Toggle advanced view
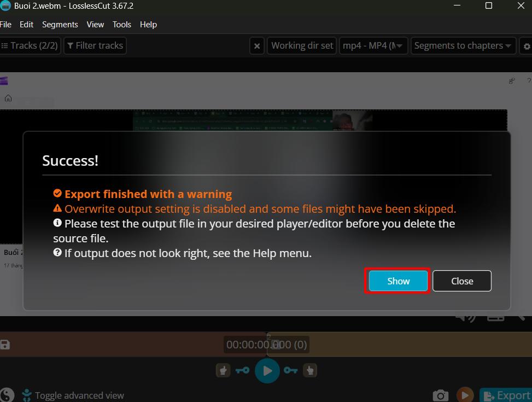 click(73, 395)
